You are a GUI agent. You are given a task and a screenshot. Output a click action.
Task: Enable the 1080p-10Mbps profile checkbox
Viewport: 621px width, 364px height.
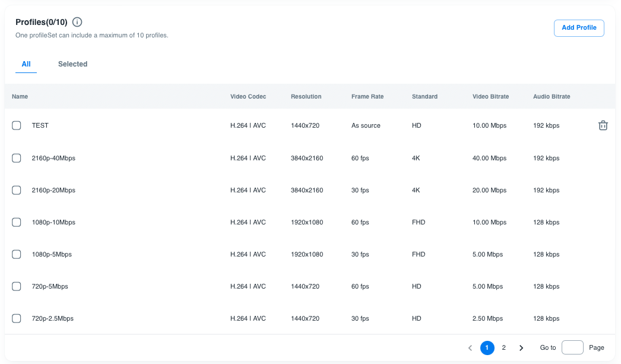(x=17, y=222)
